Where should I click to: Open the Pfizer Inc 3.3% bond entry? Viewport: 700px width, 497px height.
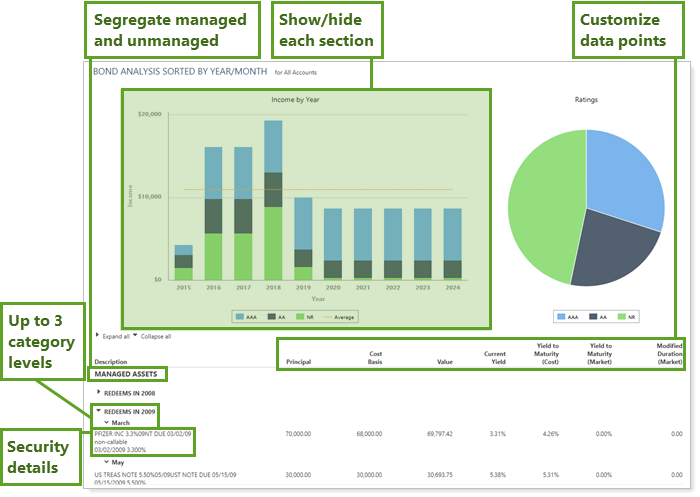143,434
